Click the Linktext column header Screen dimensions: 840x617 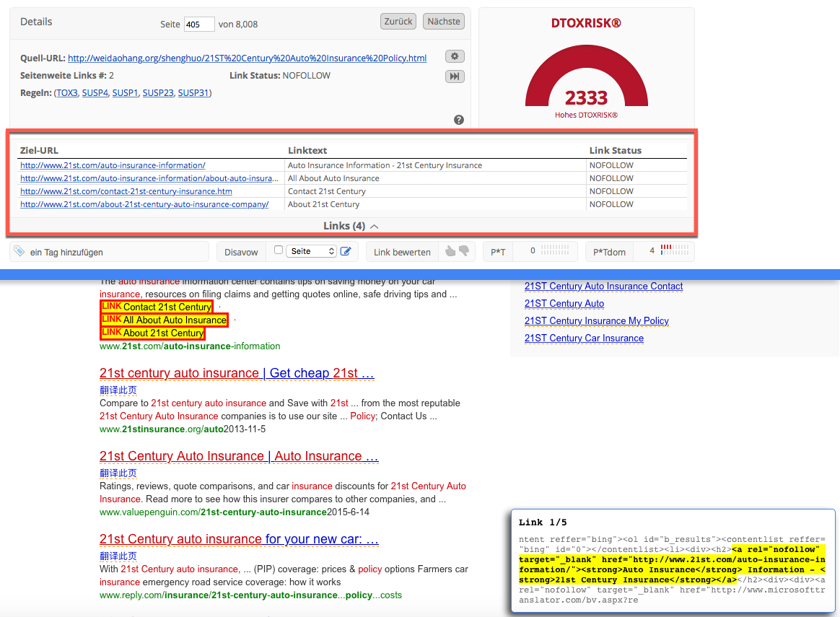pos(307,151)
